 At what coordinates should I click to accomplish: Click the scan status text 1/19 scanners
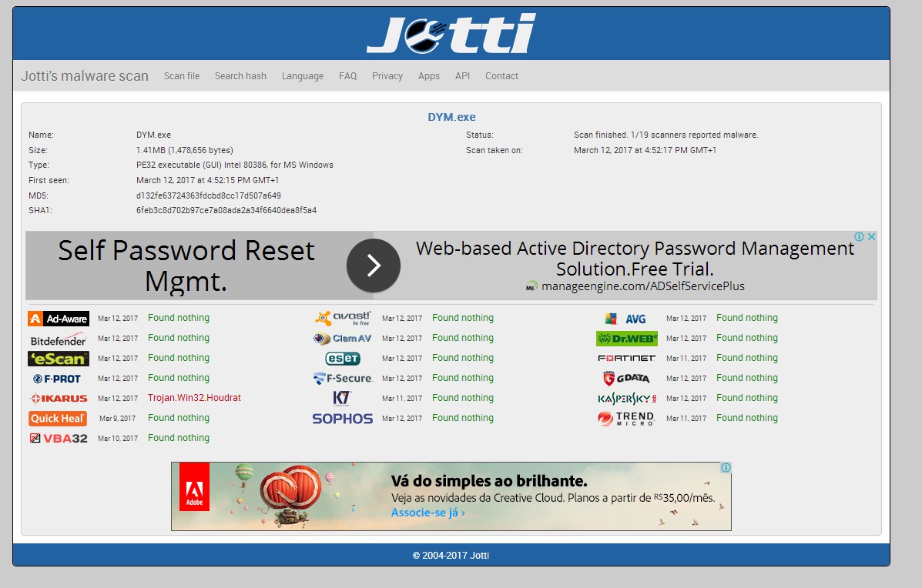pos(666,135)
